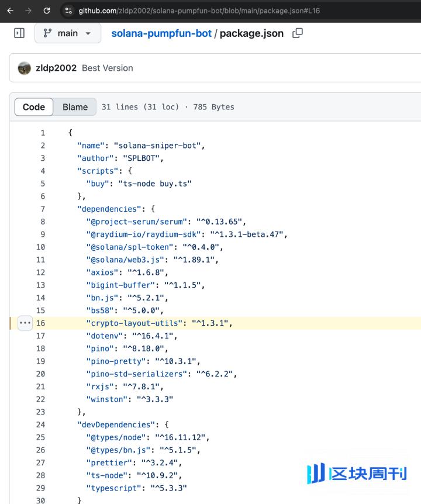Viewport: 421px width, 504px height.
Task: Click the "ts-node buy.ts" script value
Action: pos(155,184)
